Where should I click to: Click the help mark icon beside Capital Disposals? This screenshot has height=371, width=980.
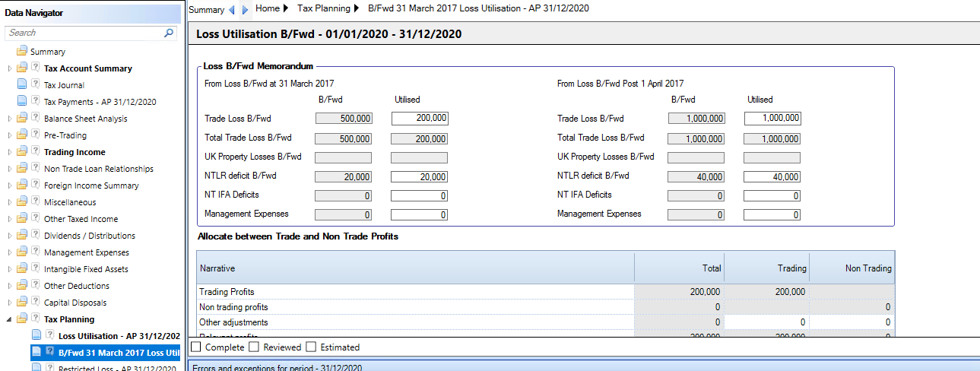point(35,303)
